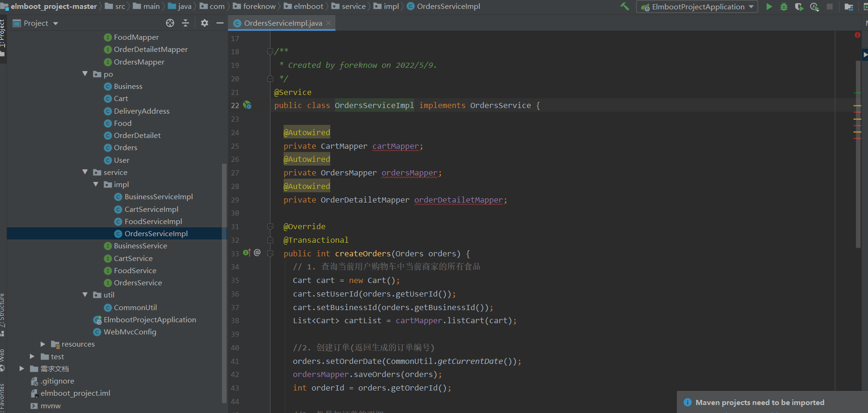Click OrdersServiceImpl breadcrumb in navigation bar
This screenshot has height=413, width=868.
pos(443,7)
